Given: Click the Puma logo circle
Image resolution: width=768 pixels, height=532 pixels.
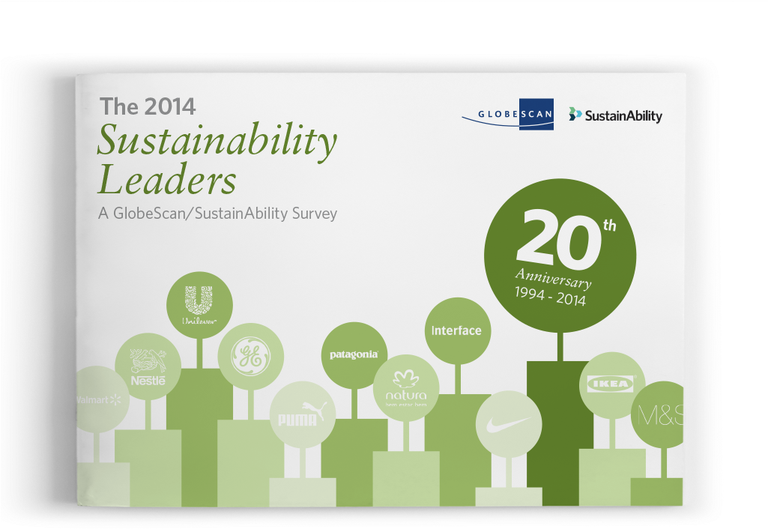Looking at the screenshot, I should point(303,414).
